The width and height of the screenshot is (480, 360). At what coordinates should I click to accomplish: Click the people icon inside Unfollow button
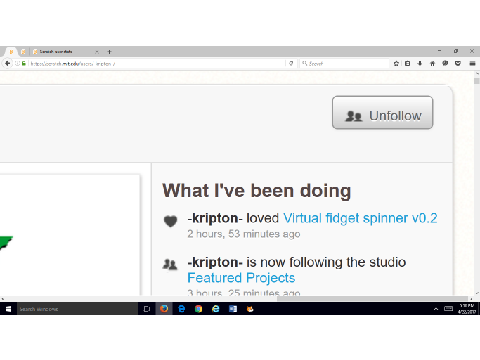pos(353,116)
